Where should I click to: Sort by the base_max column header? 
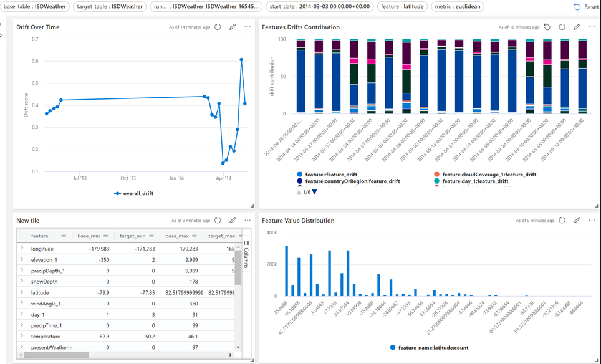pyautogui.click(x=176, y=236)
